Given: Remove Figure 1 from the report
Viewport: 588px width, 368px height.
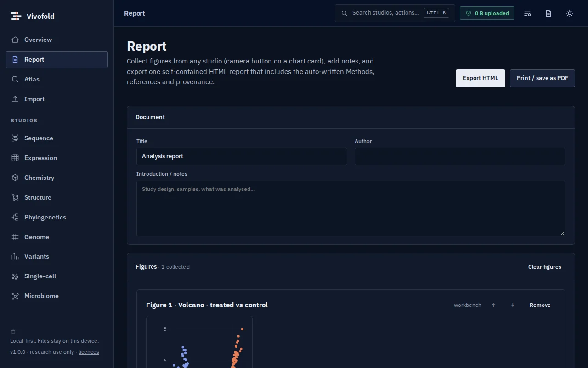Looking at the screenshot, I should click(540, 305).
